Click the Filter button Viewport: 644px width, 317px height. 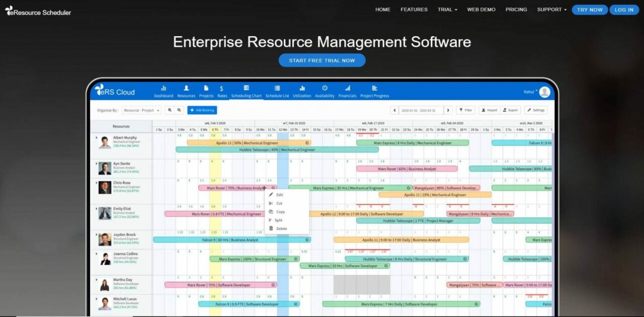tap(465, 110)
